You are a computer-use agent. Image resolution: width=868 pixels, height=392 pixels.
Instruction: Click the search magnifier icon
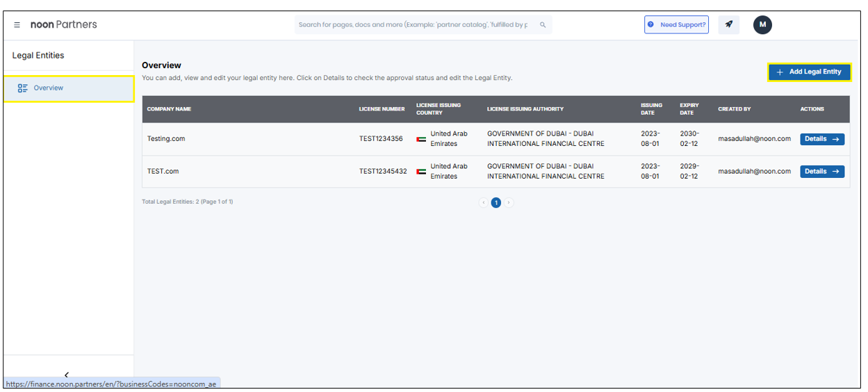(543, 25)
